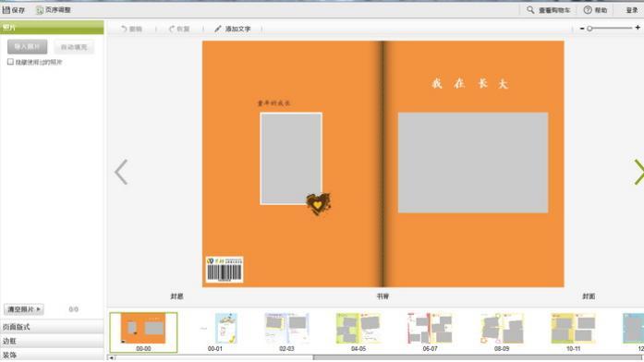The width and height of the screenshot is (644, 362).
Task: Open the 清空照片 clear photos dropdown
Action: click(x=24, y=309)
